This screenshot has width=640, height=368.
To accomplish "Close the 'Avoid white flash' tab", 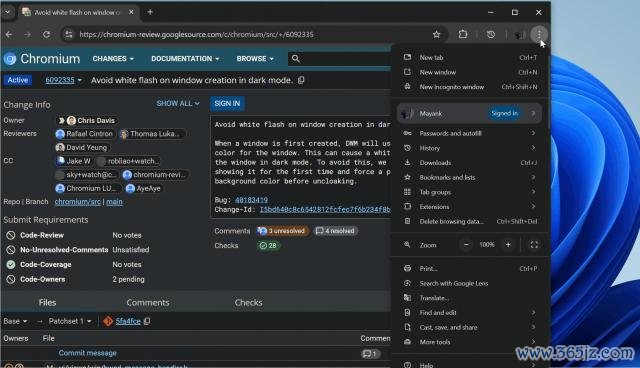I will [x=131, y=12].
